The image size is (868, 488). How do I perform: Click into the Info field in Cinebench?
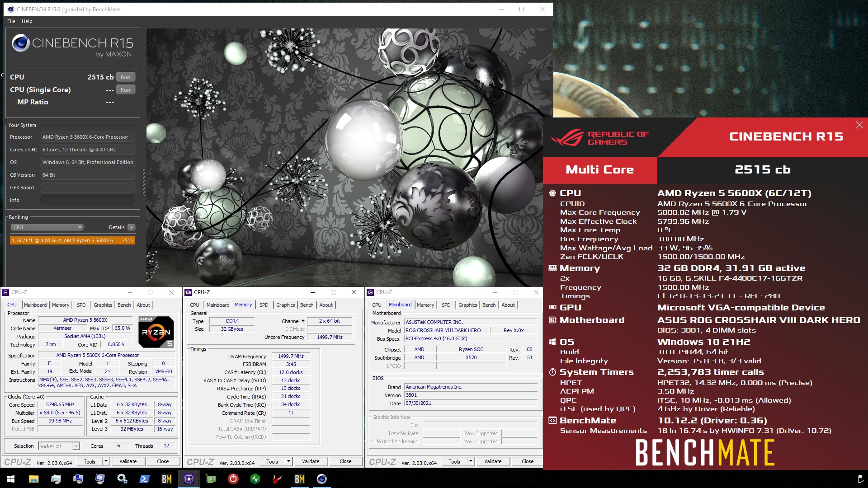pyautogui.click(x=88, y=200)
